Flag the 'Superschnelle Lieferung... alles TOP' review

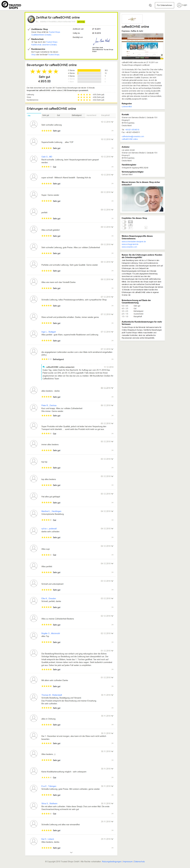tap(113, 148)
